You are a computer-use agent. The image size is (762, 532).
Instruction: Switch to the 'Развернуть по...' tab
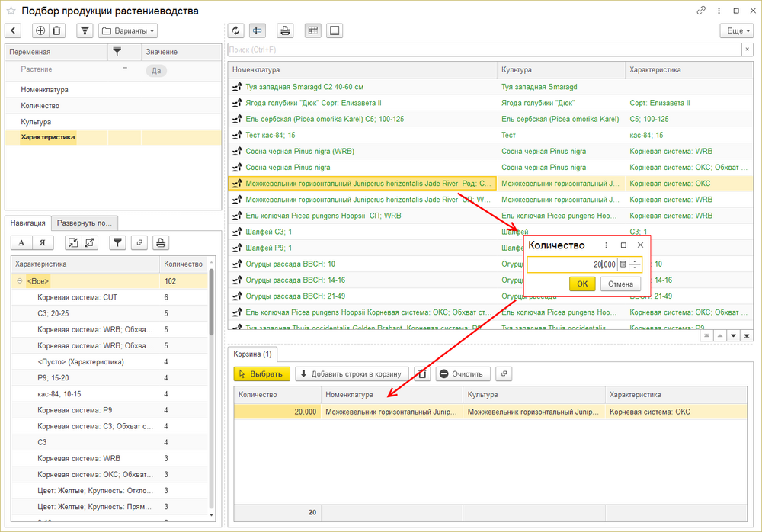pyautogui.click(x=85, y=223)
